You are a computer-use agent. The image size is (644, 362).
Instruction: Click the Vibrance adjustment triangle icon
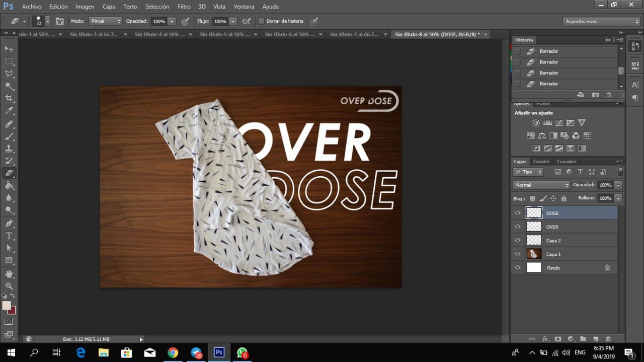(582, 123)
